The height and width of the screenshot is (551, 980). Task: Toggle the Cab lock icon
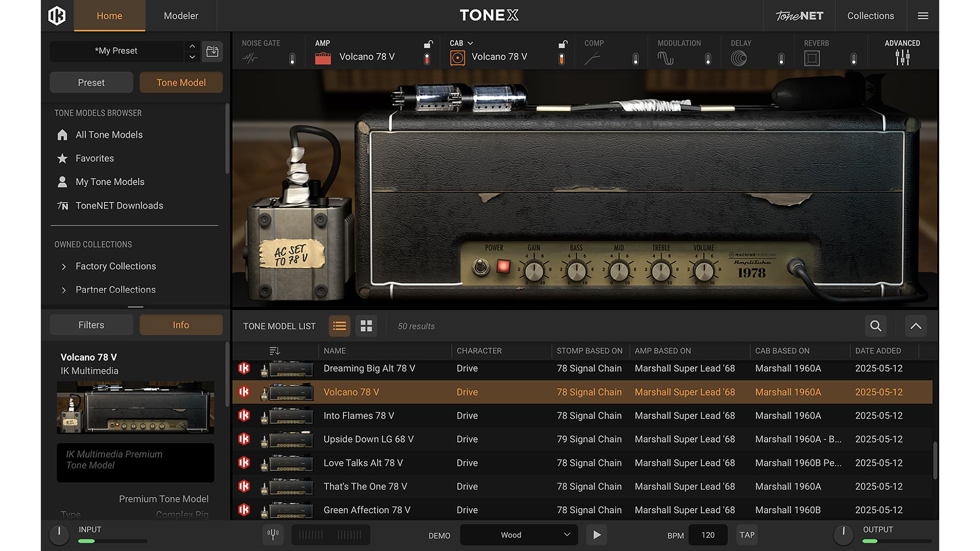tap(562, 44)
